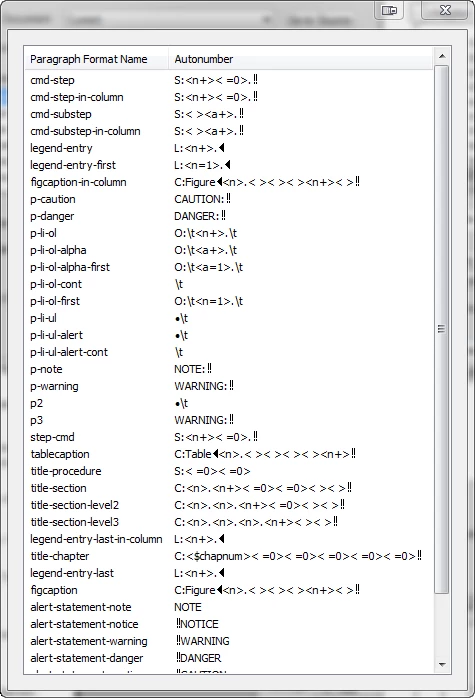Select the p-li-ol-alpha-first row

point(228,267)
